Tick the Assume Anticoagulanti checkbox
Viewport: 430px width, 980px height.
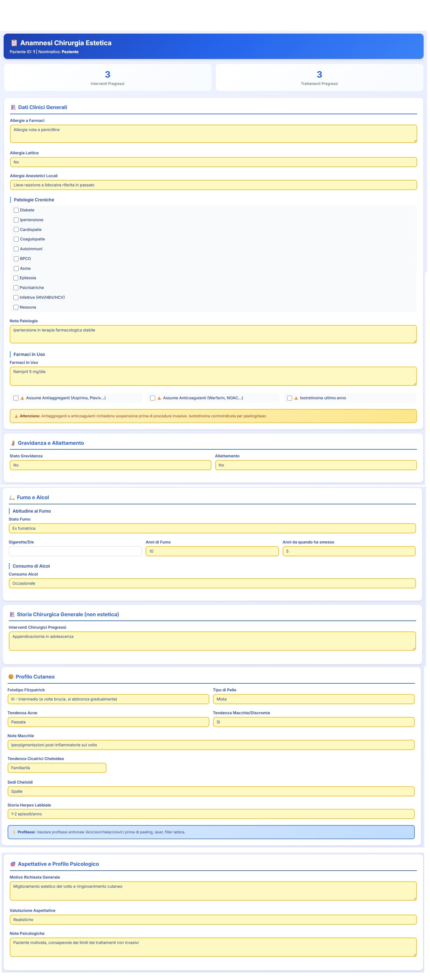click(153, 398)
